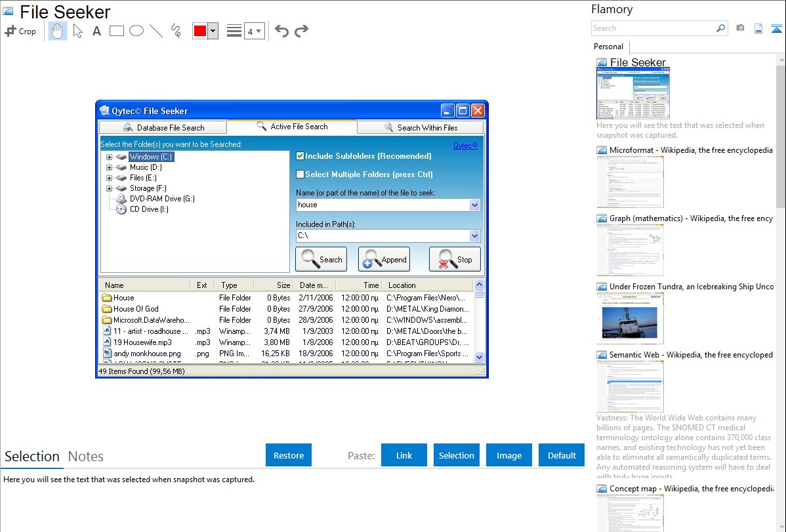Viewport: 786px width, 532px height.
Task: Sort results by the Location column header
Action: [428, 285]
